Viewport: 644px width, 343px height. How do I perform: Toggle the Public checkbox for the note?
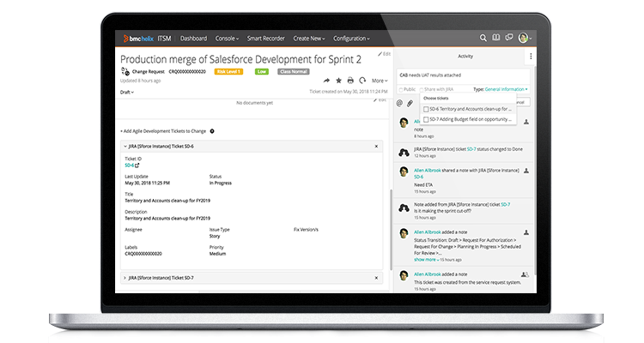400,89
